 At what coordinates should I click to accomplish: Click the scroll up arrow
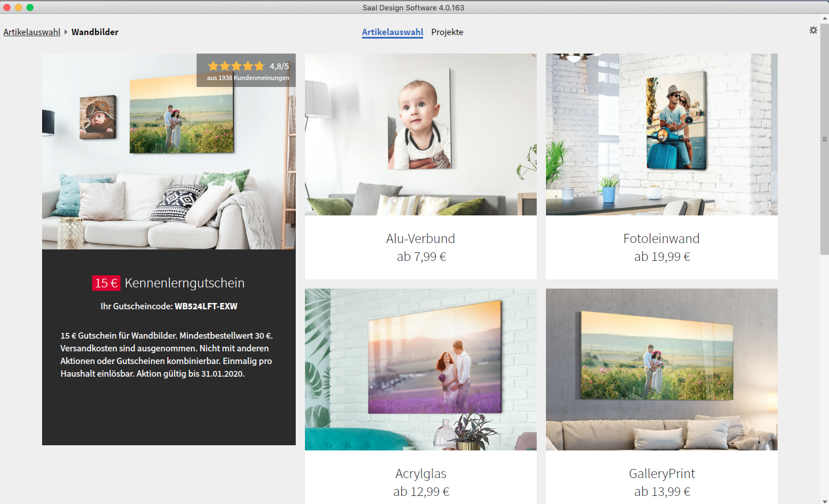[824, 18]
